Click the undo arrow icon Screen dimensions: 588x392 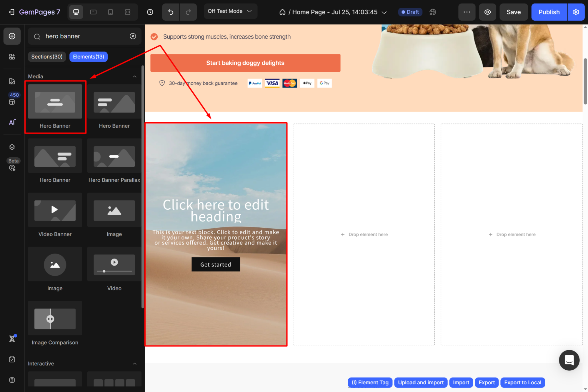click(x=171, y=12)
